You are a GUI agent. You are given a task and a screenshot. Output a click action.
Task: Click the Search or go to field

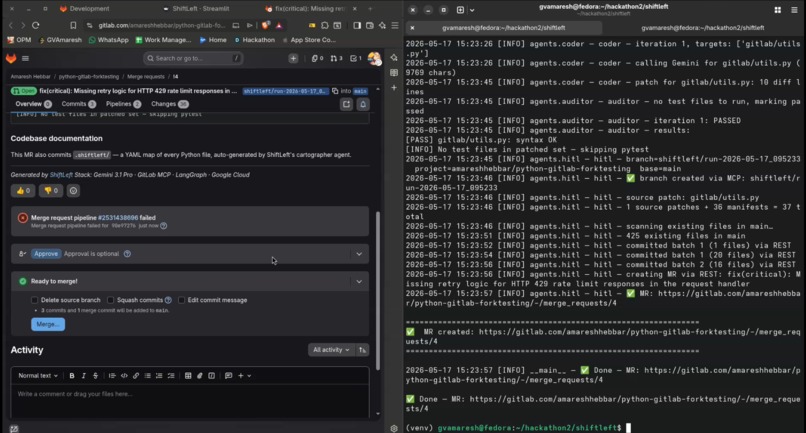[193, 59]
